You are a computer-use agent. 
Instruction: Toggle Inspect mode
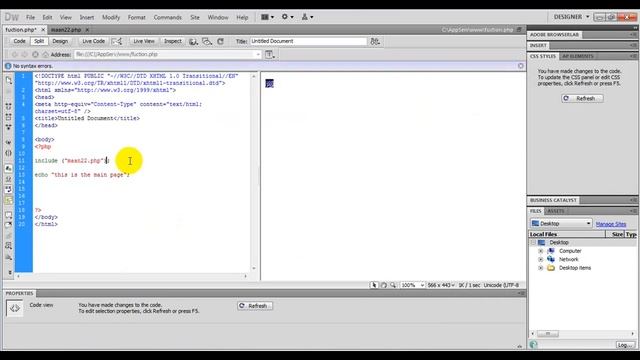coord(173,41)
